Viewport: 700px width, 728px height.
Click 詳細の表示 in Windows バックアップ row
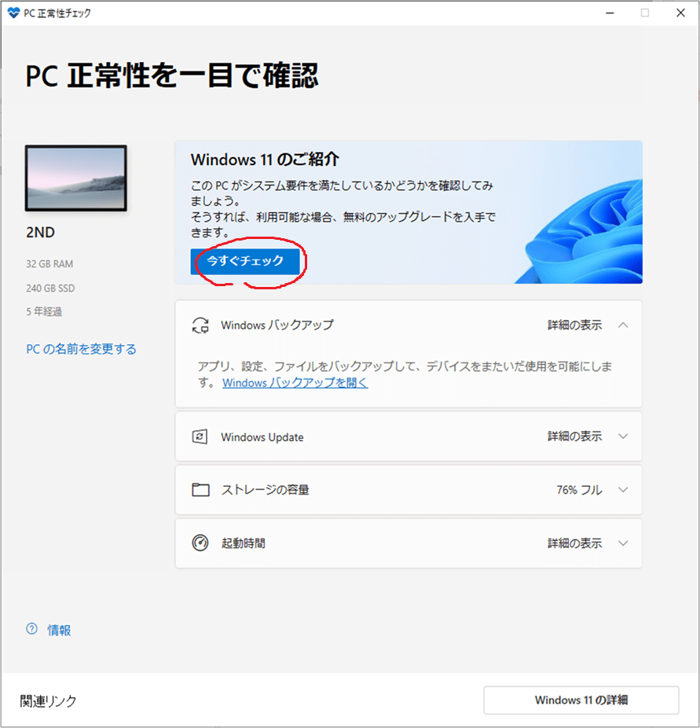pos(575,325)
